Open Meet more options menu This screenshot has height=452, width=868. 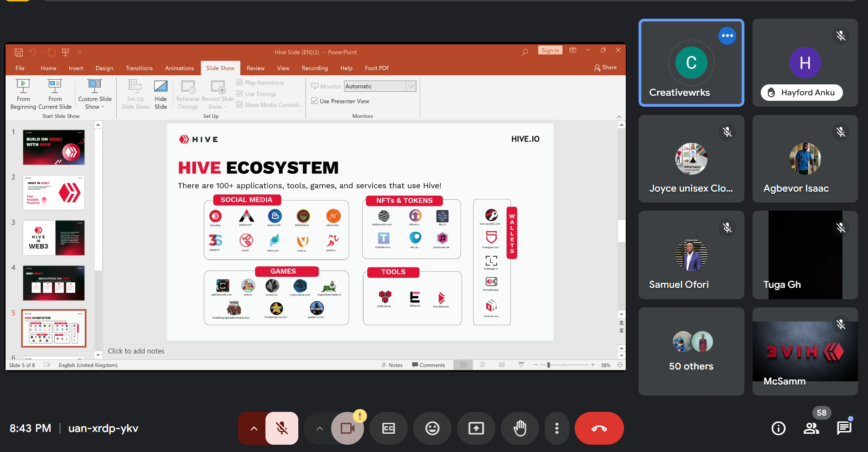pyautogui.click(x=556, y=428)
